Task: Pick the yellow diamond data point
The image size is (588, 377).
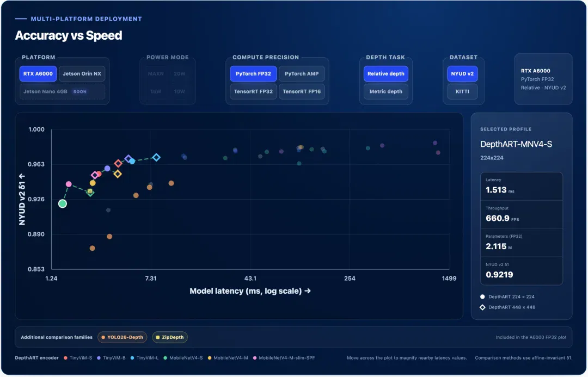Action: (118, 174)
